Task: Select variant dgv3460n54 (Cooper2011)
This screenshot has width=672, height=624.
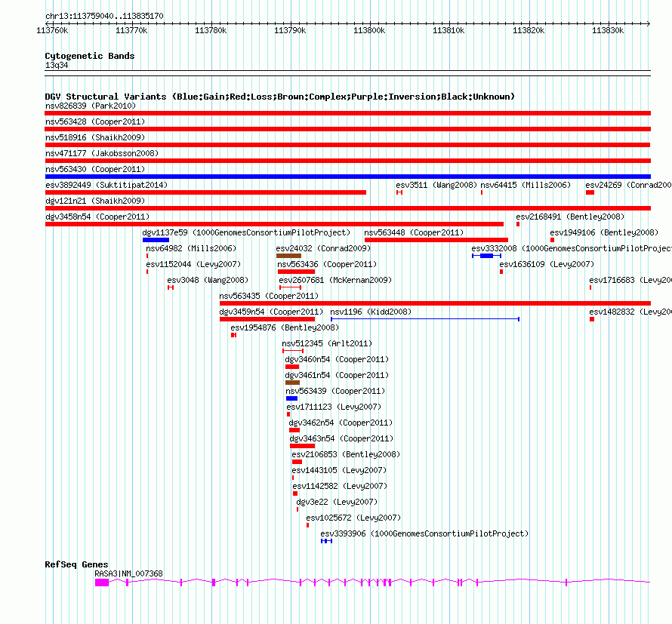Action: coord(337,359)
